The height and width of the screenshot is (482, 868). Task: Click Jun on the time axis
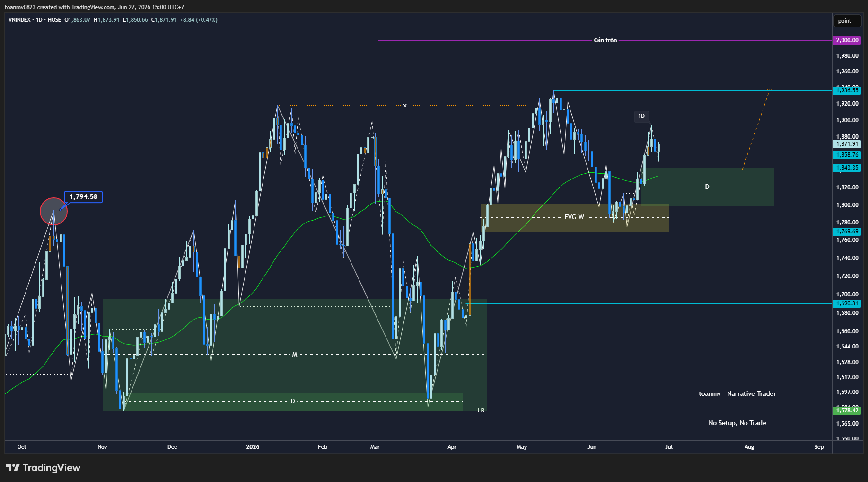[x=592, y=447]
